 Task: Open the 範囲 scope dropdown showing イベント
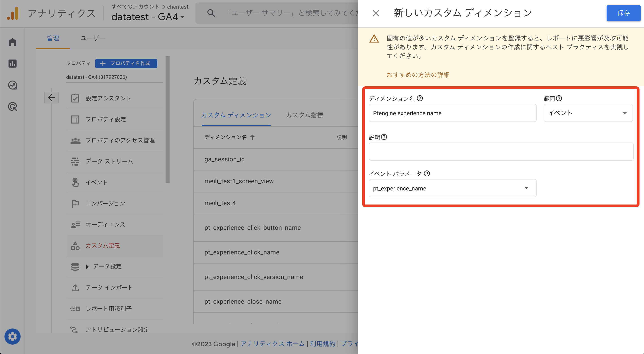[588, 113]
